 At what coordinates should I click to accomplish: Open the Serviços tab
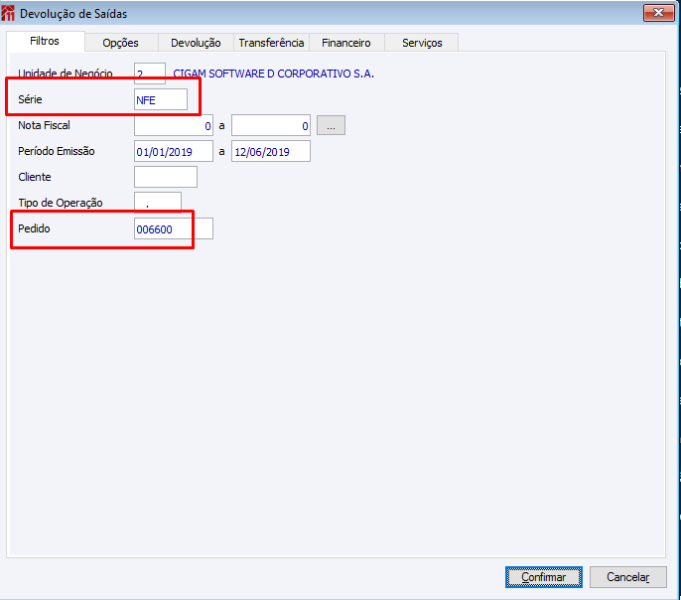(x=422, y=43)
